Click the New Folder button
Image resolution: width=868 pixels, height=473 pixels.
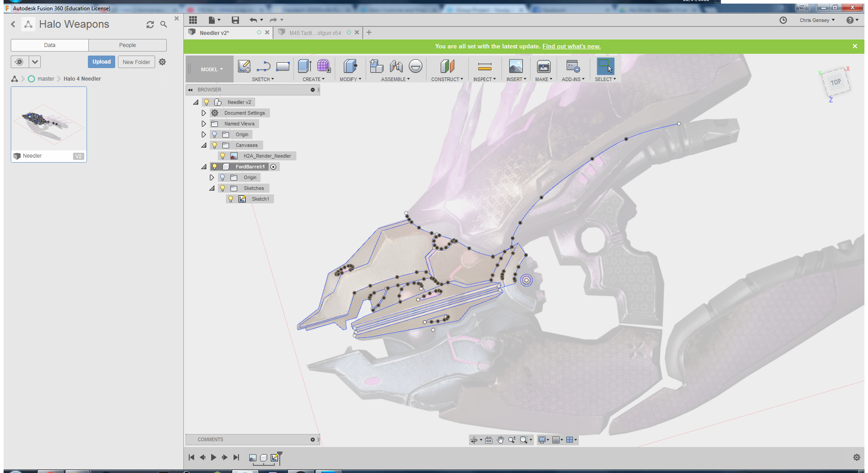pos(136,62)
